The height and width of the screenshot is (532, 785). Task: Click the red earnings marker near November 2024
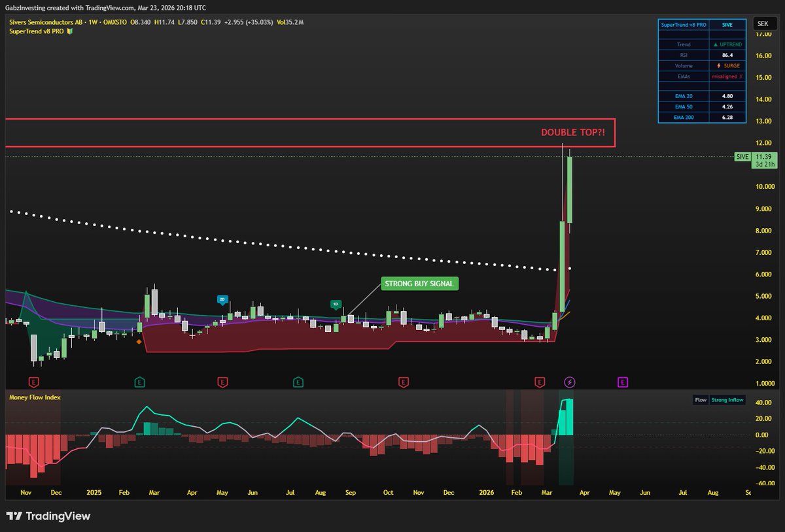(33, 382)
